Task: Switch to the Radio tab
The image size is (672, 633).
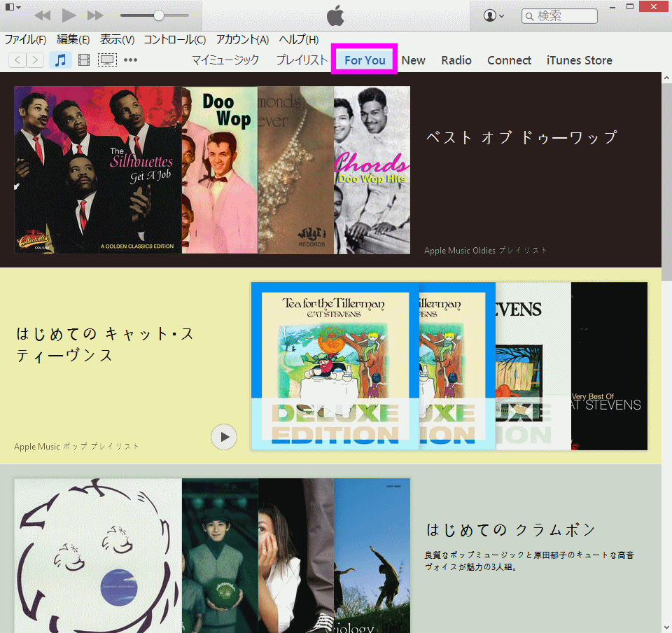Action: pyautogui.click(x=456, y=60)
